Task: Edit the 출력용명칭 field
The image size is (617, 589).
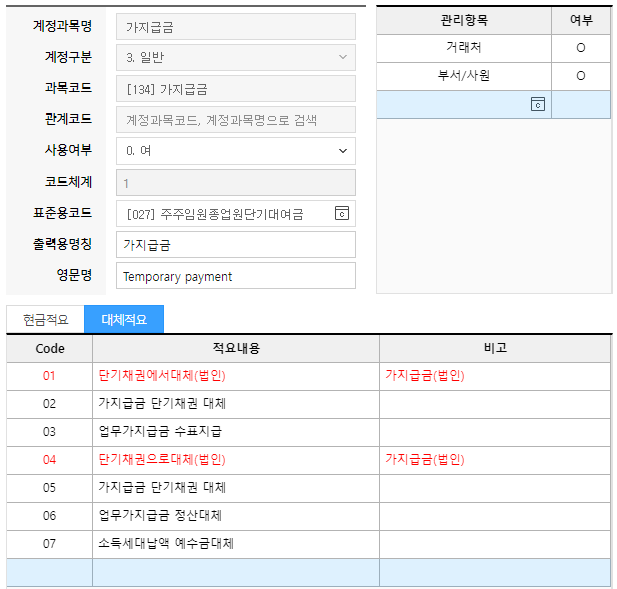Action: [236, 245]
